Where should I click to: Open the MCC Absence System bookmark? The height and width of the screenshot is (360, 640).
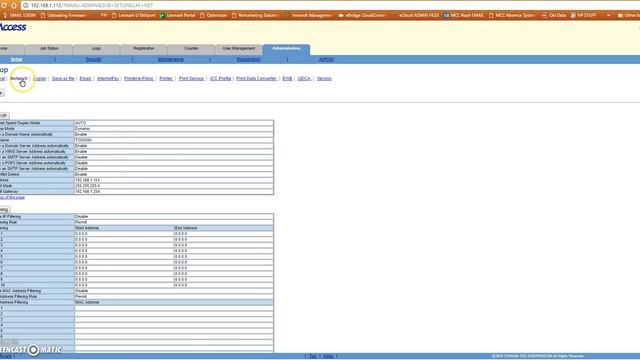tap(511, 15)
